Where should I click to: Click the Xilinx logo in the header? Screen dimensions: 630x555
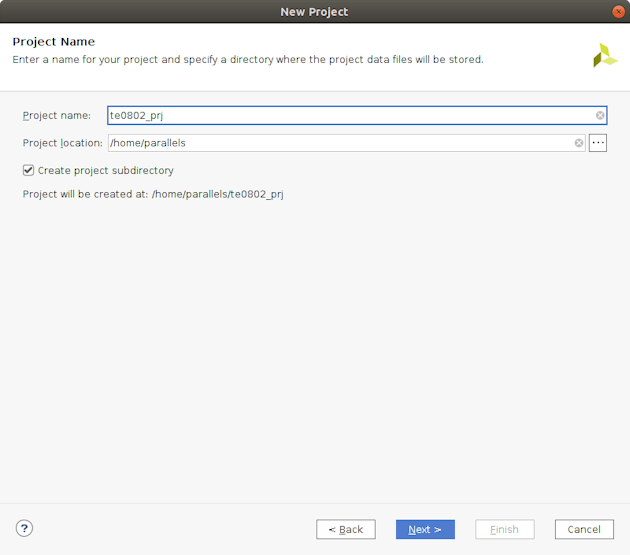point(605,55)
